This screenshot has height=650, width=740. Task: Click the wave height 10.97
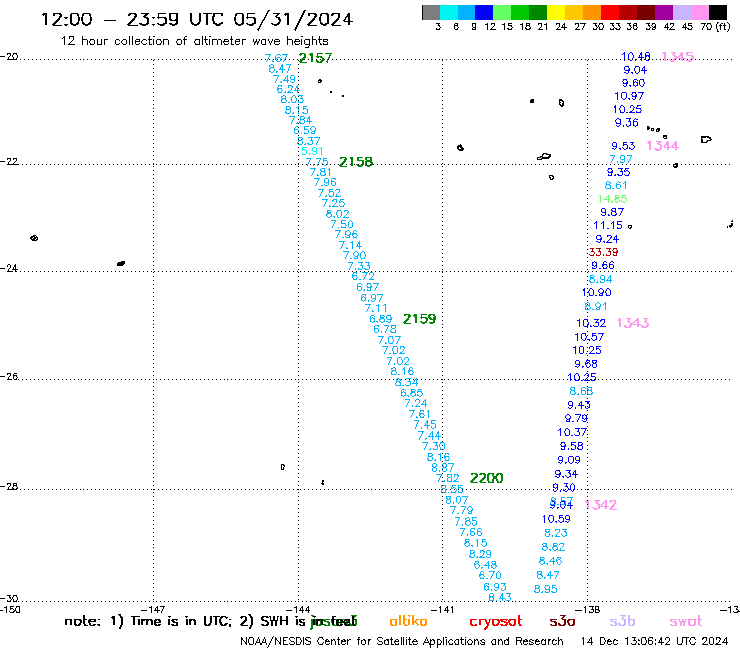click(629, 96)
